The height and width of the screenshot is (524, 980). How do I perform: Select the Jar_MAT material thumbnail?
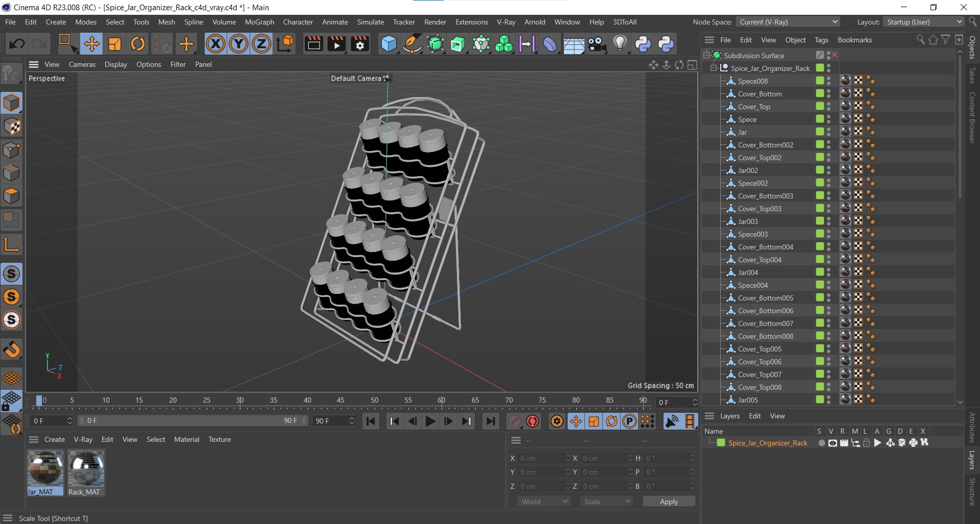45,472
